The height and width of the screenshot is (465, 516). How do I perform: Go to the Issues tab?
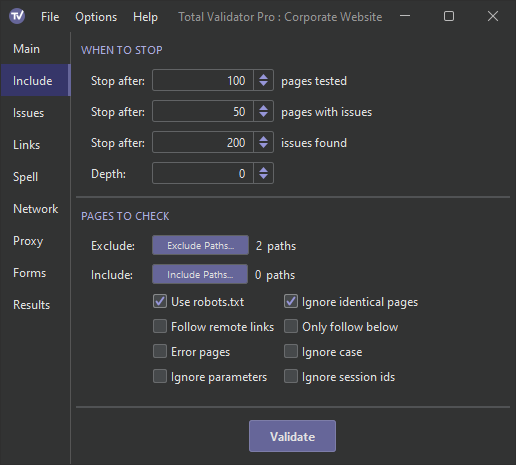click(35, 113)
